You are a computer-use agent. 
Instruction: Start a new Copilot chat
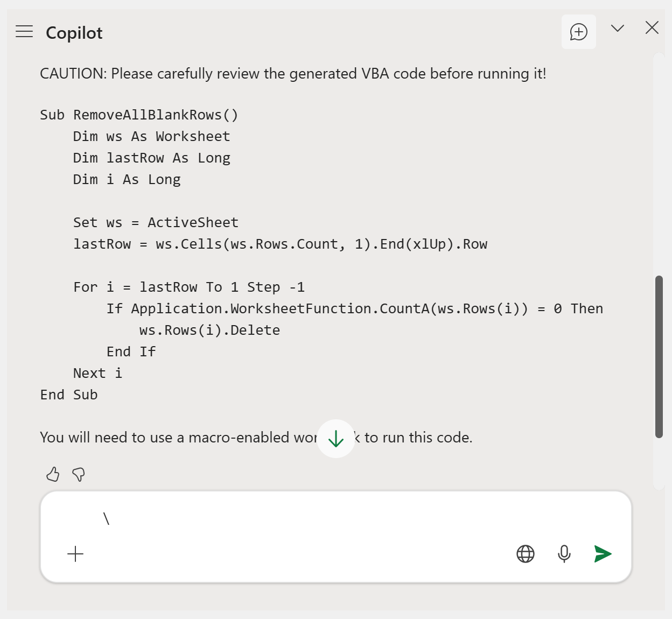point(578,32)
